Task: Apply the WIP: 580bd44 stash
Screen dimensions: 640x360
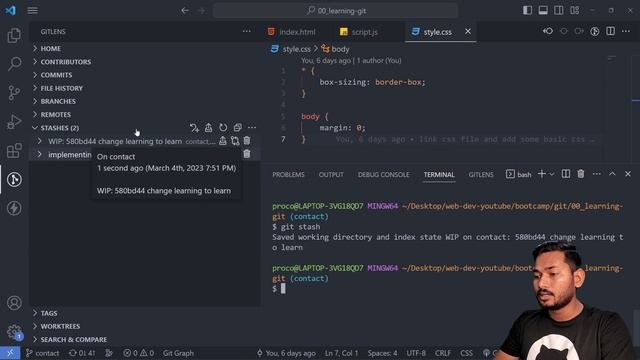Action: pos(222,141)
